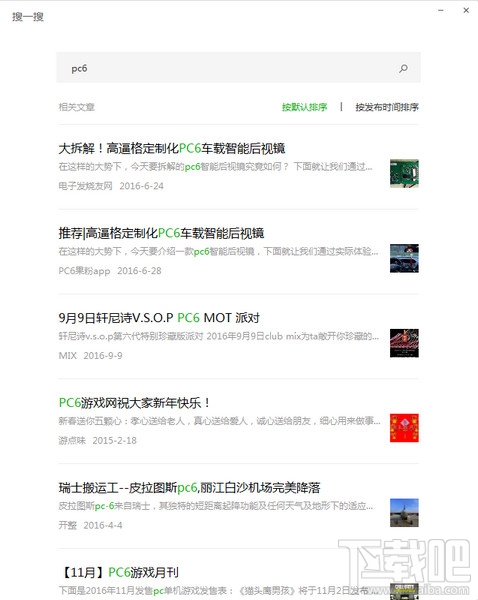This screenshot has width=478, height=600.
Task: Click source name MIX
Action: [67, 355]
